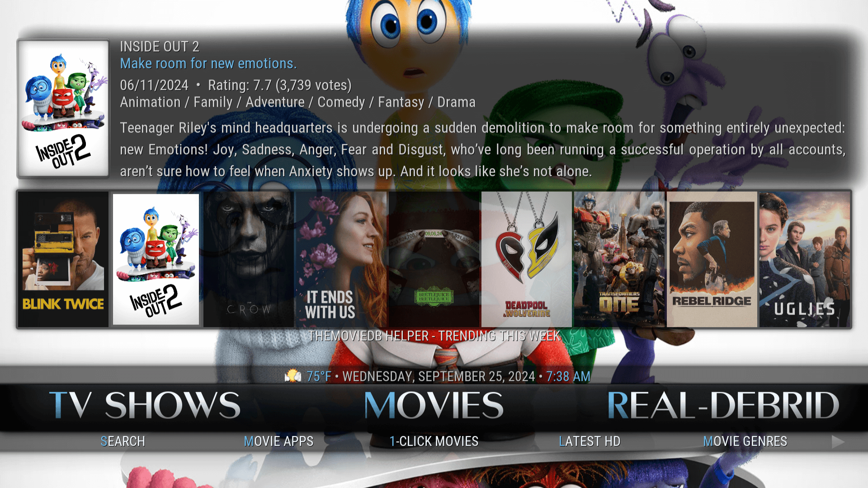868x488 pixels.
Task: Open the Search submenu item
Action: point(123,441)
